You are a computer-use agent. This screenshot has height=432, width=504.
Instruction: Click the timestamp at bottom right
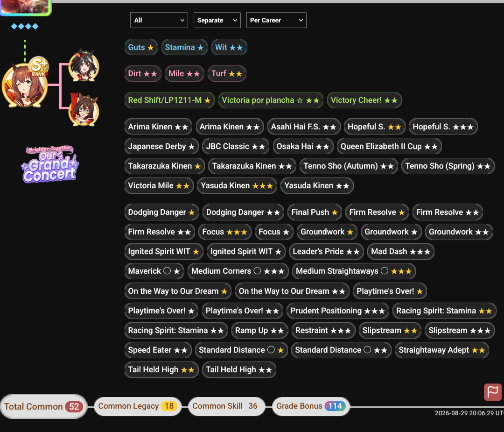469,413
